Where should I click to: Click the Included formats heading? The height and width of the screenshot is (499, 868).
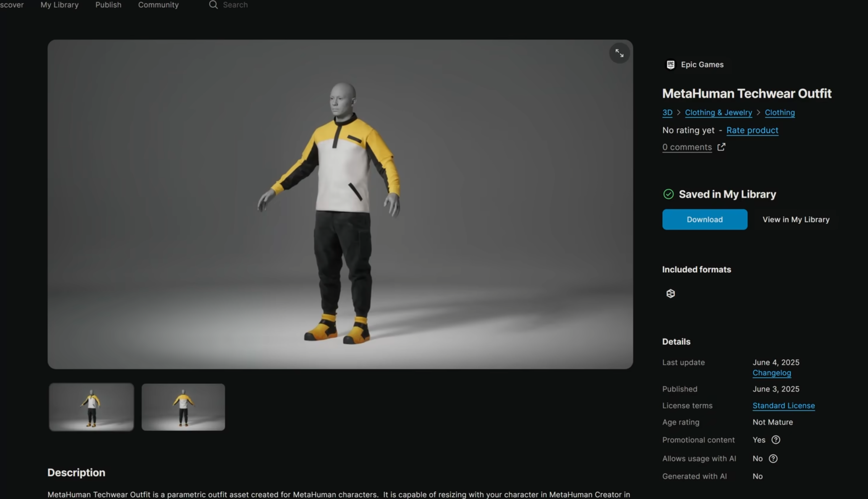696,270
